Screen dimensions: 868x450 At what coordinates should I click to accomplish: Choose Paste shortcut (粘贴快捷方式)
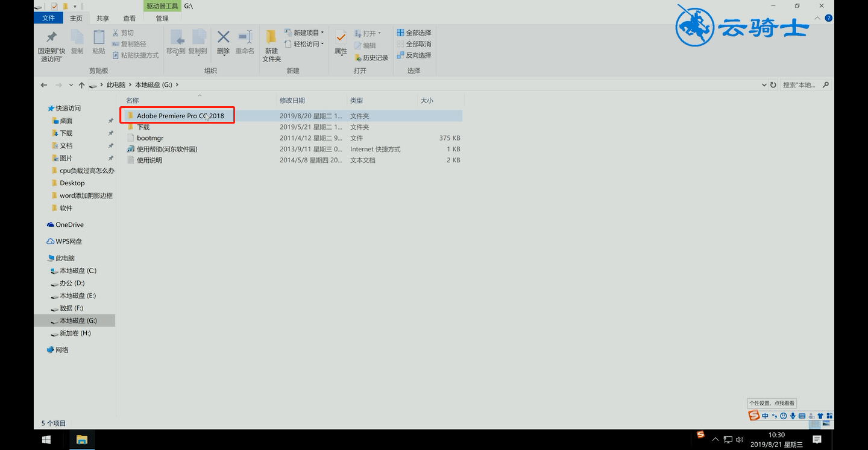(135, 55)
